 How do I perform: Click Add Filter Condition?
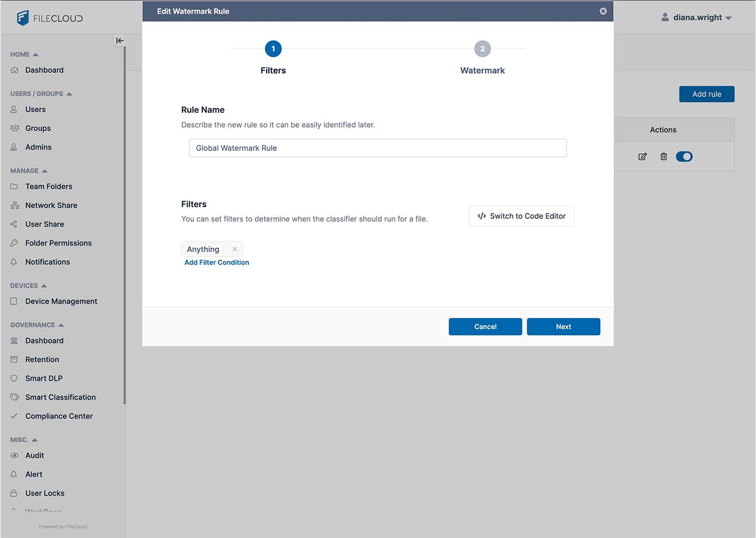(216, 262)
